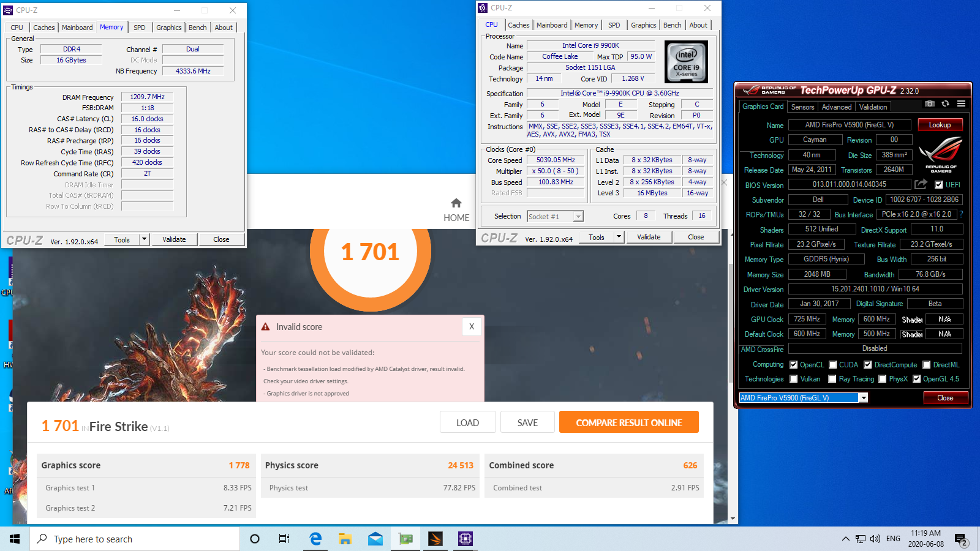
Task: Toggle the CUDA checkbox
Action: (x=832, y=365)
